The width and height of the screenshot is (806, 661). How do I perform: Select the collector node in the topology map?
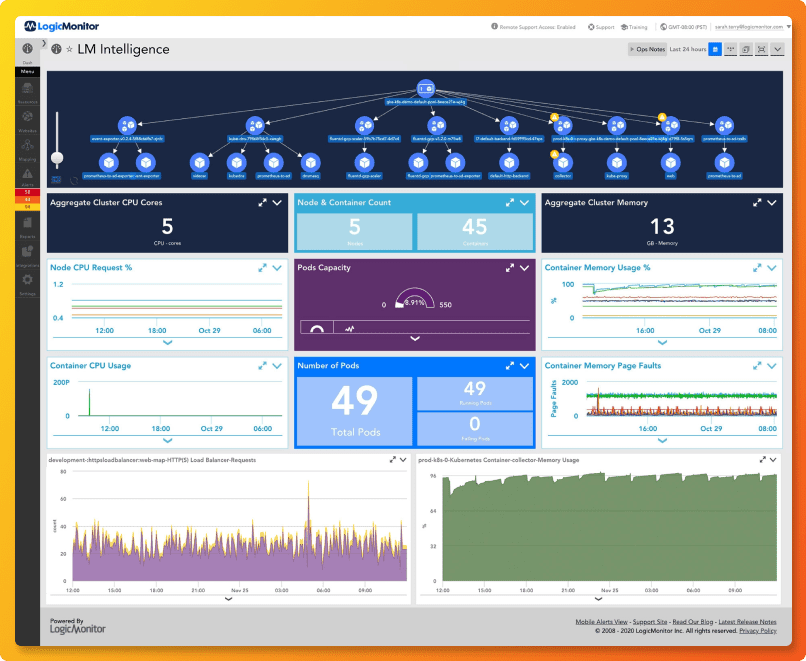(563, 163)
